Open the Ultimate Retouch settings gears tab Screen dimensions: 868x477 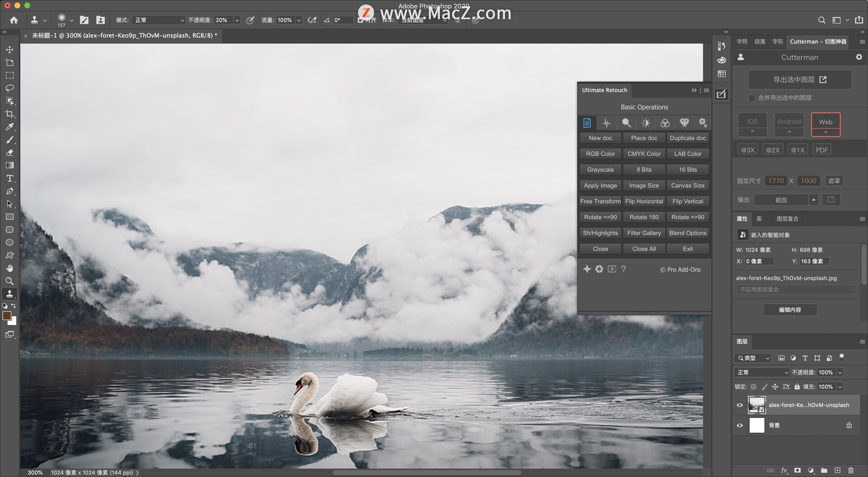click(703, 122)
